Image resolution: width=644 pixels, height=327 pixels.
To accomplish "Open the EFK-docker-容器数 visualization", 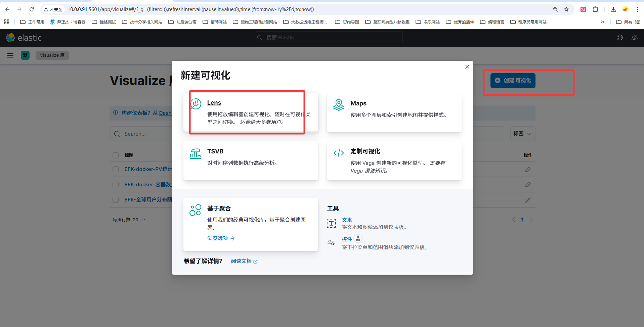I will [148, 185].
